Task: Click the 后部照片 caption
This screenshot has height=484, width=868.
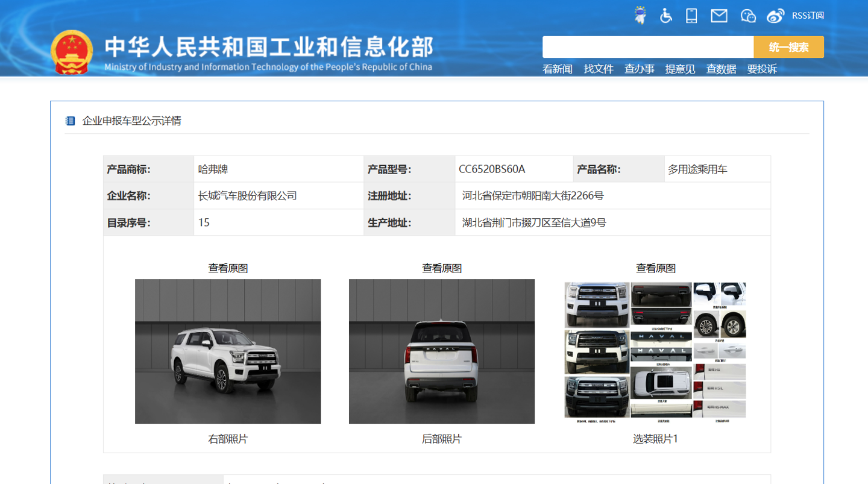Action: tap(442, 439)
